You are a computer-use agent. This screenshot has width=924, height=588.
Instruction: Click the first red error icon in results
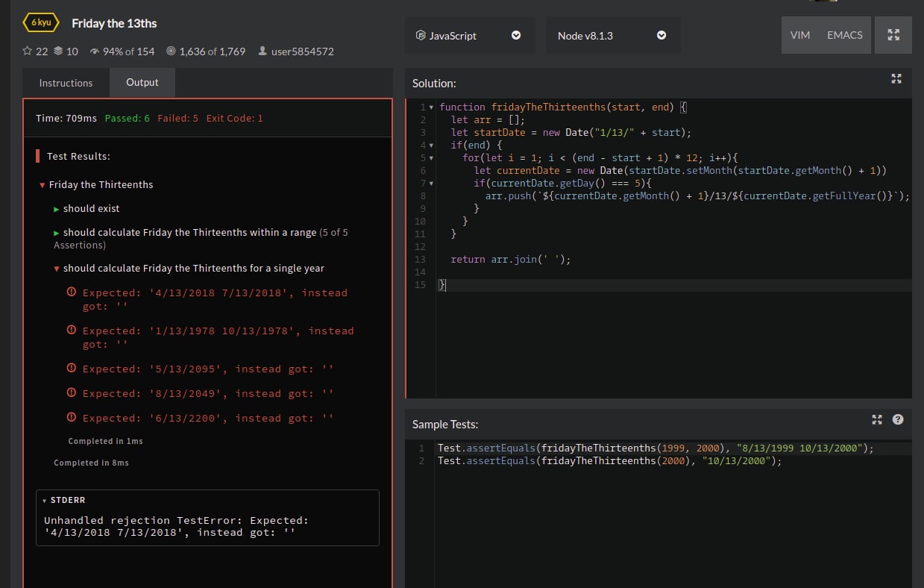[72, 292]
